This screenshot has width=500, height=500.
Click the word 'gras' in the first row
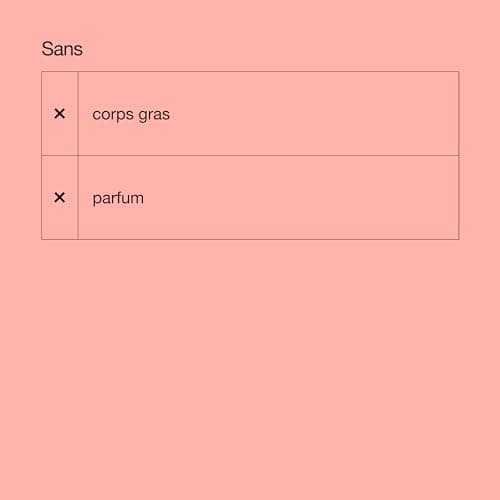click(x=154, y=115)
